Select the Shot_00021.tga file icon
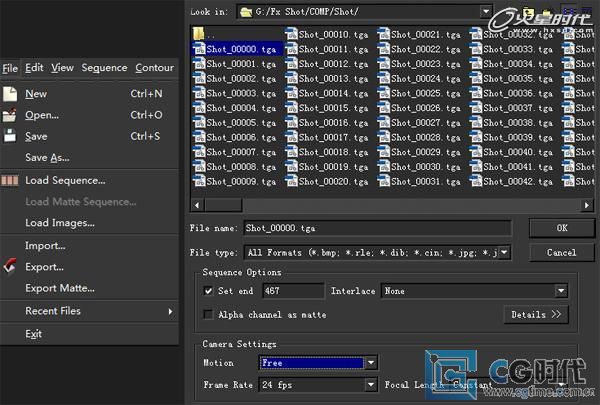This screenshot has width=600, height=405. tap(383, 34)
